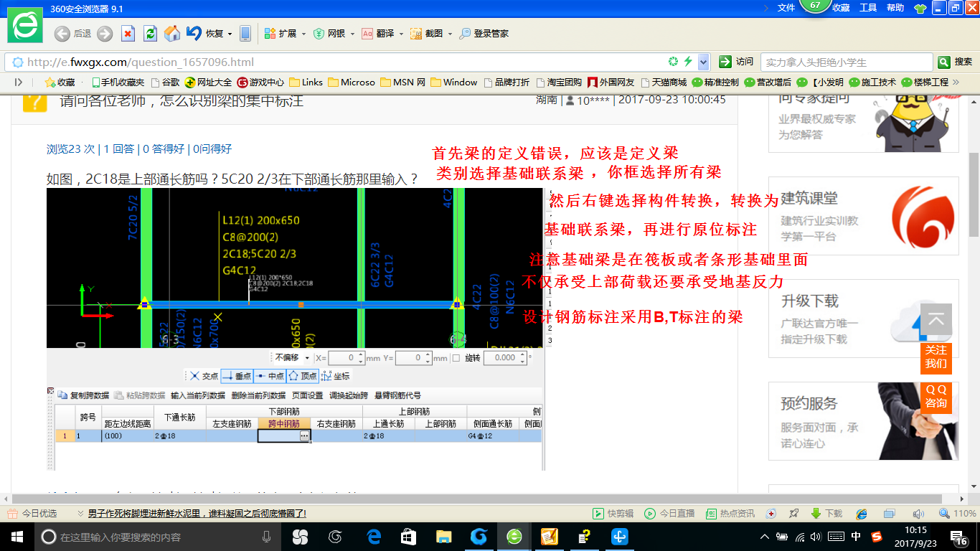Screen dimensions: 980x551
Task: Click the 复制跨数据 button
Action: pos(84,395)
